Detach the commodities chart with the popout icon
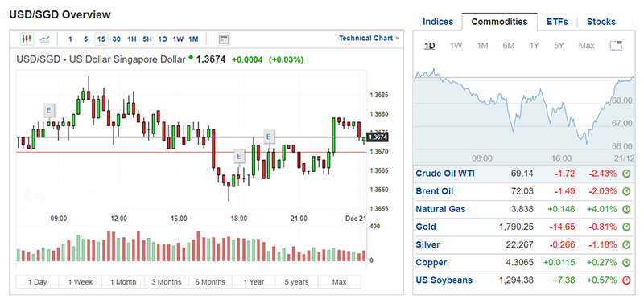 coord(616,46)
